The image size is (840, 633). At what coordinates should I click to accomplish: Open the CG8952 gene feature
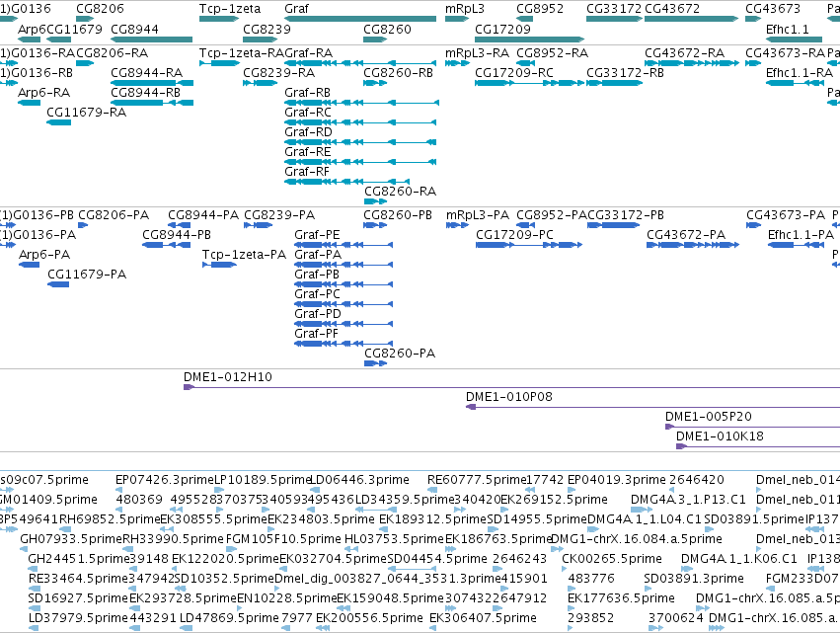[x=525, y=19]
